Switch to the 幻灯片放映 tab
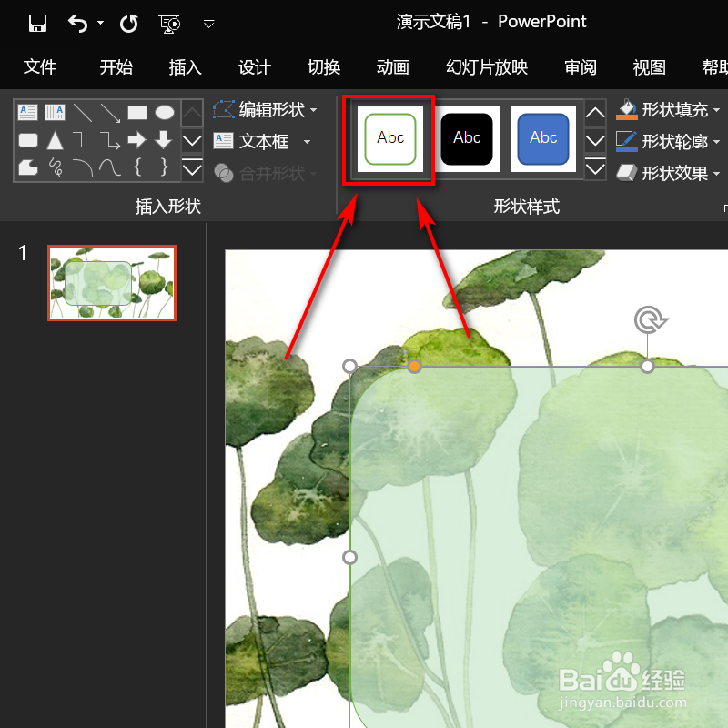Screen dimensions: 728x728 coord(487,66)
